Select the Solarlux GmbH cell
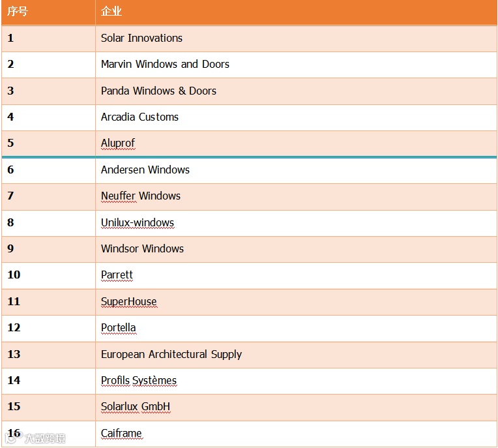This screenshot has height=448, width=498. (297, 408)
